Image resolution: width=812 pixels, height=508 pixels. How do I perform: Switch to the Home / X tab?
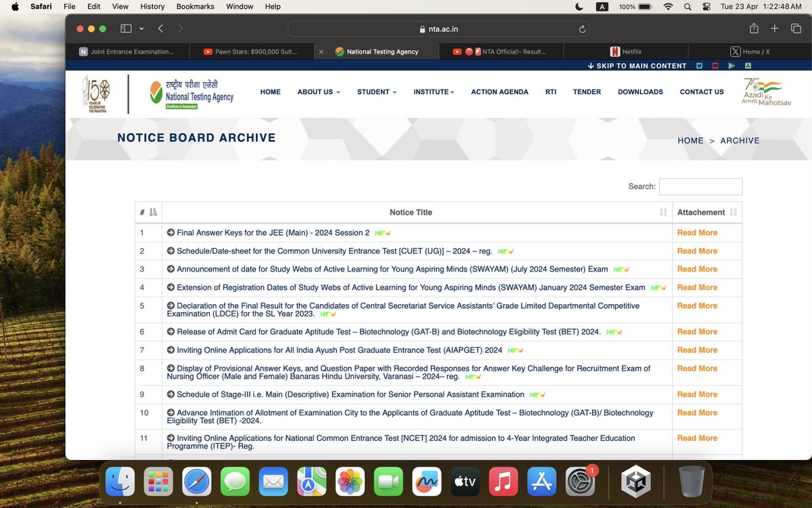coord(750,51)
